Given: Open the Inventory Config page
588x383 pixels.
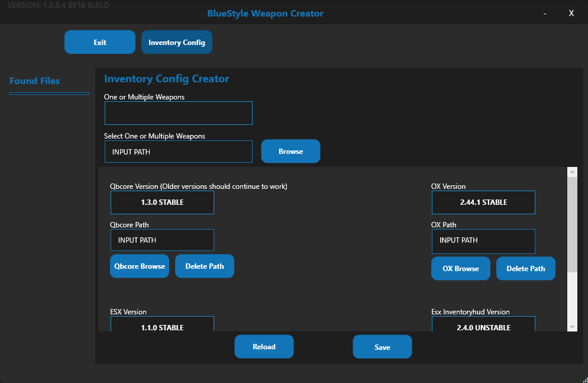Looking at the screenshot, I should tap(177, 42).
